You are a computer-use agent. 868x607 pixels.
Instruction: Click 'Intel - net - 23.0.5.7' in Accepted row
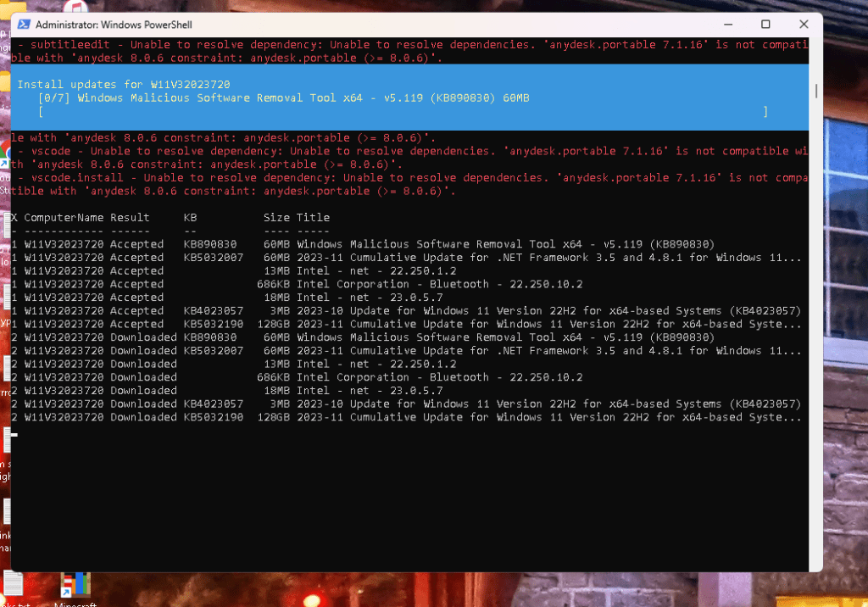pyautogui.click(x=370, y=298)
